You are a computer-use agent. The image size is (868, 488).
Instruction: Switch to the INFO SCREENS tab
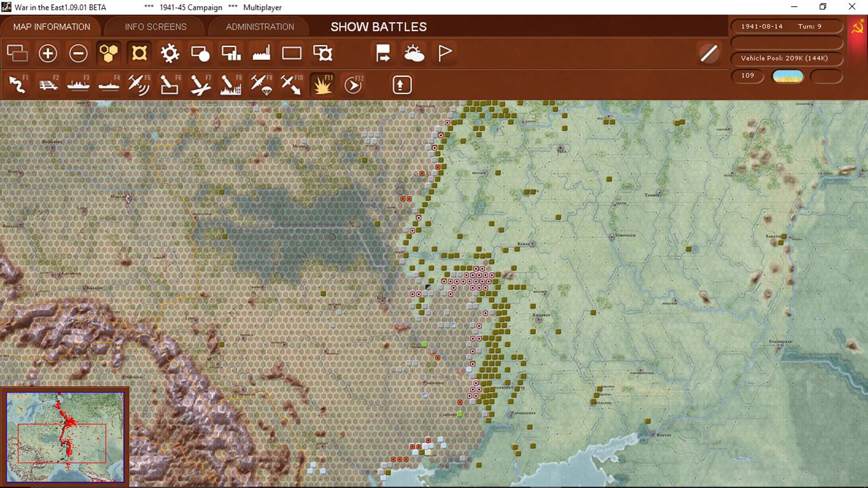coord(156,27)
